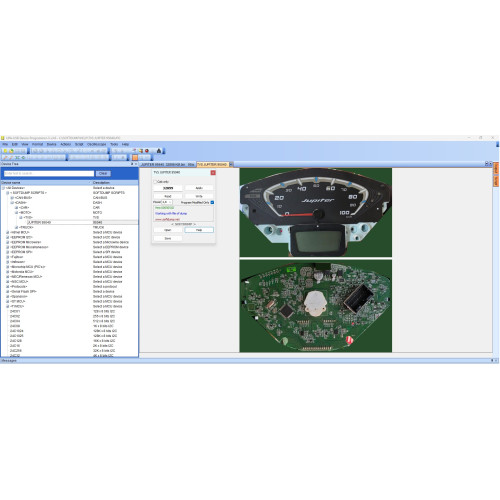
Task: Select the <EEPROM SPI> tree item
Action: [21, 252]
